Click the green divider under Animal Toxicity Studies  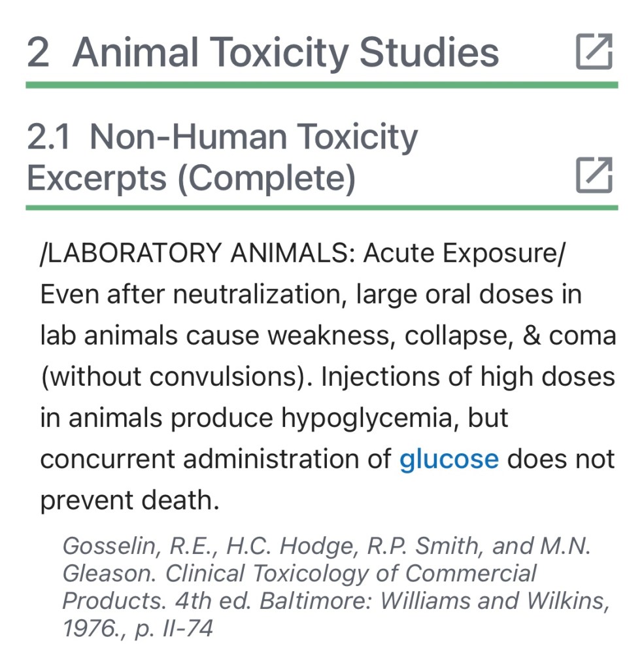click(x=321, y=85)
